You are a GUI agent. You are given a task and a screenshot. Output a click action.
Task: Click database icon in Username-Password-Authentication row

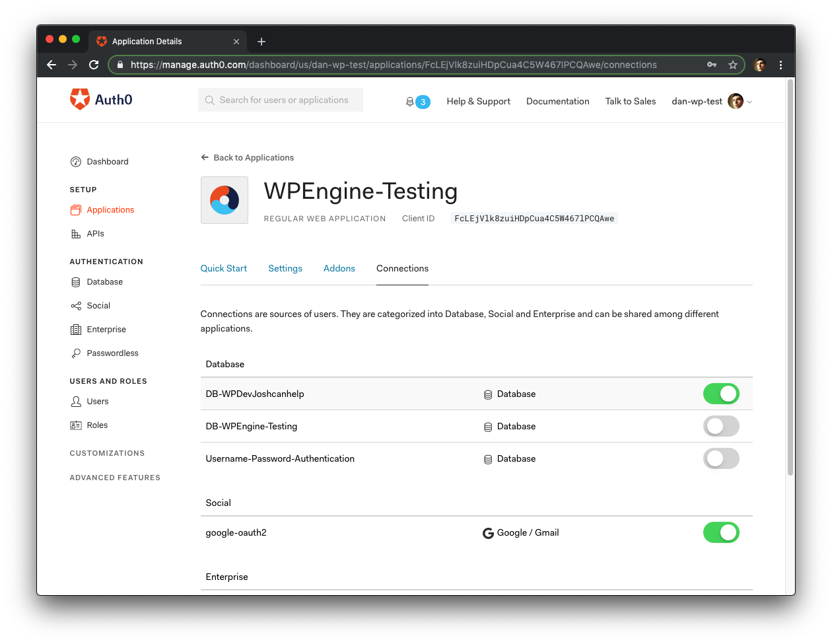[x=488, y=459]
